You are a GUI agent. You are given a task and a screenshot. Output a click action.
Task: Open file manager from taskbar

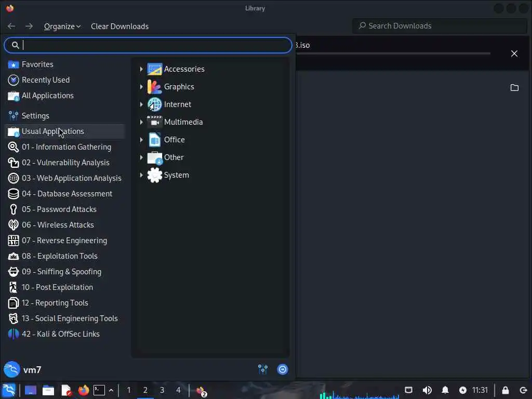click(48, 390)
